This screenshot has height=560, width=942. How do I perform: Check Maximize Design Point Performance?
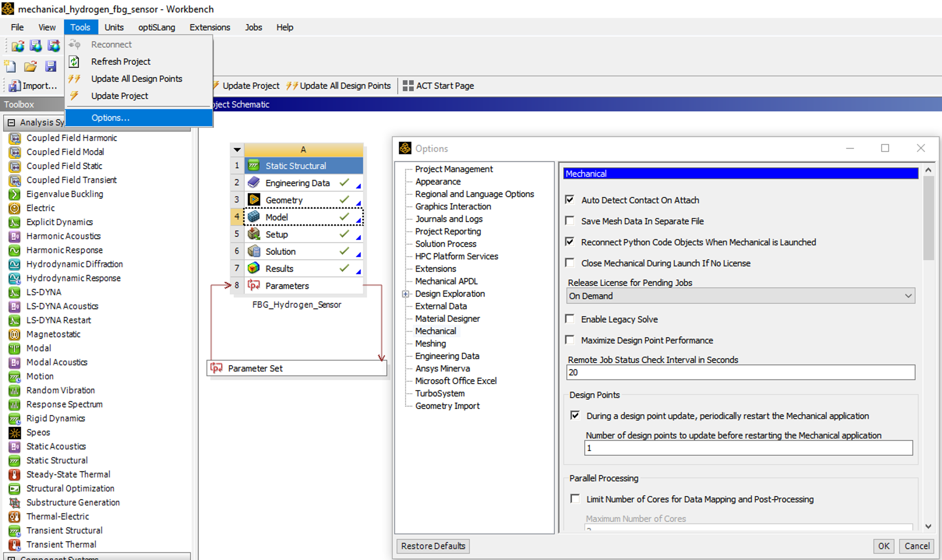[x=569, y=340]
